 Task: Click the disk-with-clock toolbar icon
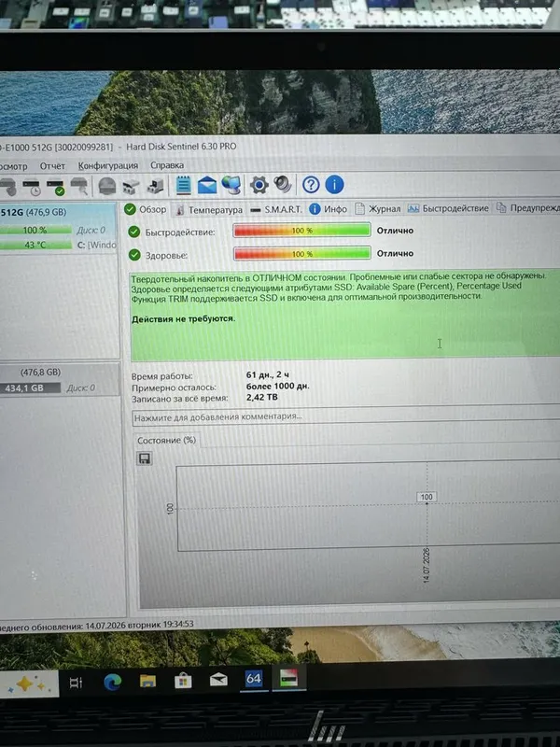(x=32, y=186)
